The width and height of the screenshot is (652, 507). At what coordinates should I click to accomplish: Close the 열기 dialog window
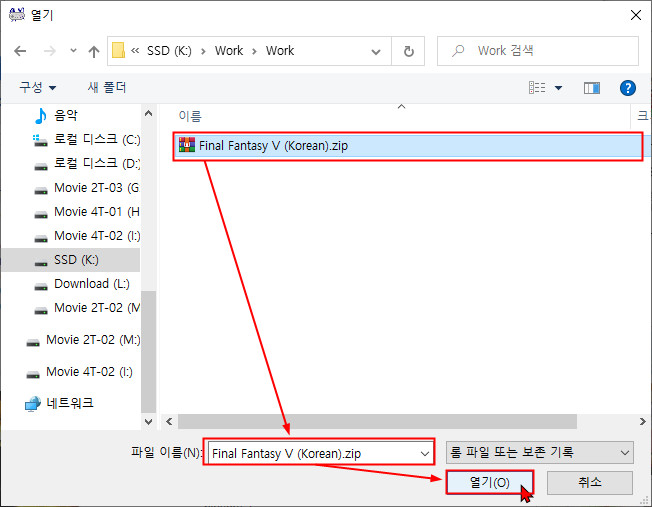636,15
